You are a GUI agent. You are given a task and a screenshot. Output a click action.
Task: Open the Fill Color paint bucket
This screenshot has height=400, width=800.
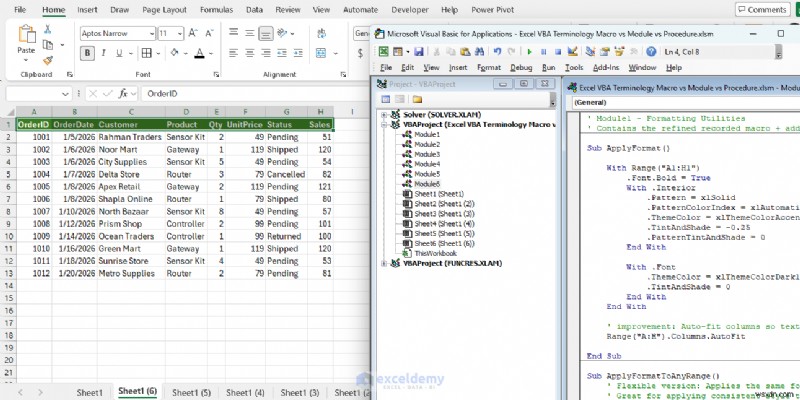(175, 53)
